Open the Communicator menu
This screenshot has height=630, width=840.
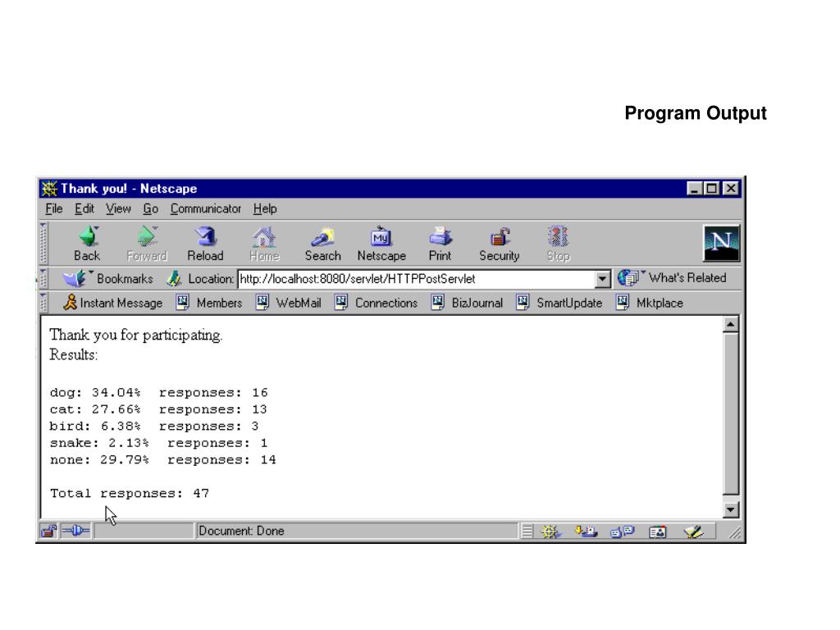(x=206, y=208)
